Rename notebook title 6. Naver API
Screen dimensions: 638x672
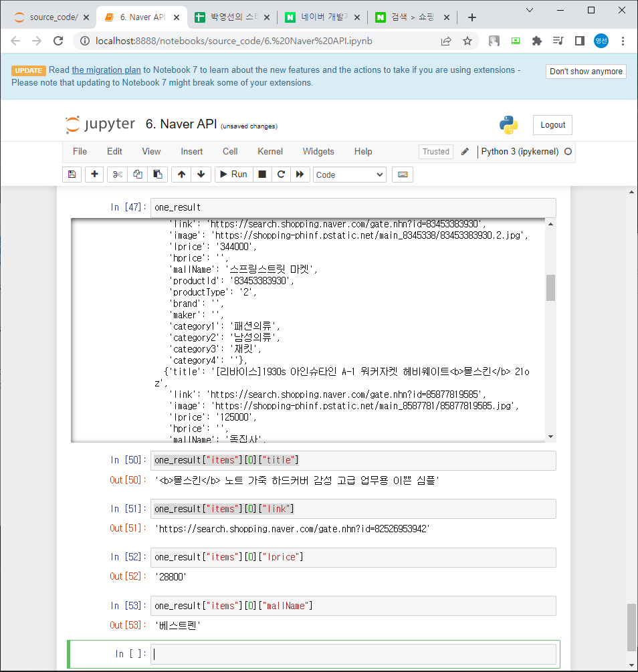[181, 124]
